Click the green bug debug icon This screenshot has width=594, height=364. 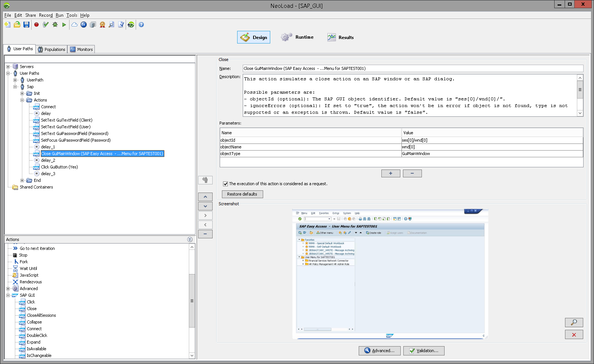[x=55, y=25]
